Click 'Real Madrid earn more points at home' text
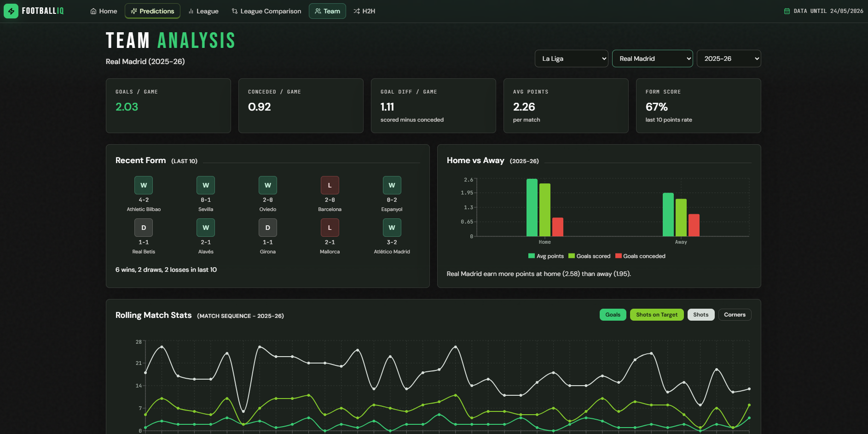 [539, 274]
